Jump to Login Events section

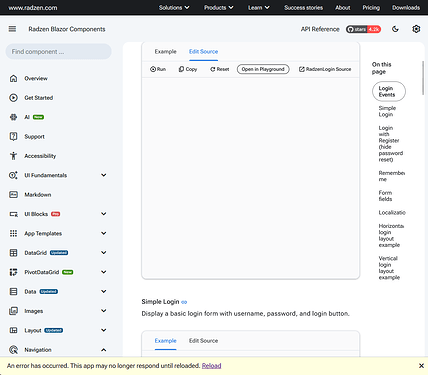pos(389,91)
